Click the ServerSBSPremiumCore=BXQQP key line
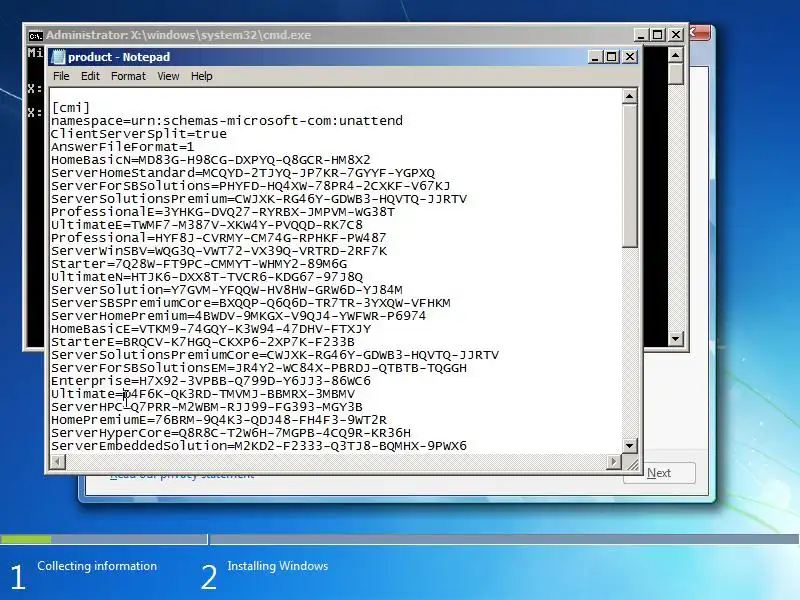The height and width of the screenshot is (600, 800). pyautogui.click(x=251, y=303)
